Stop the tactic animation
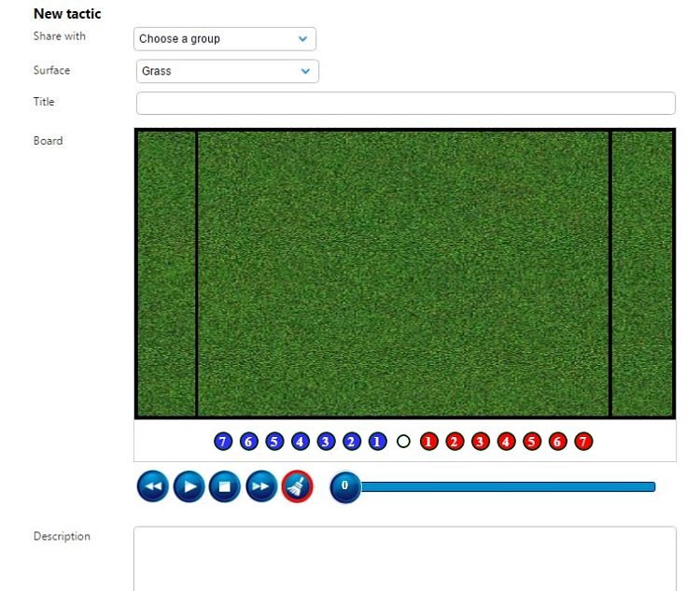The height and width of the screenshot is (591, 700). 225,486
